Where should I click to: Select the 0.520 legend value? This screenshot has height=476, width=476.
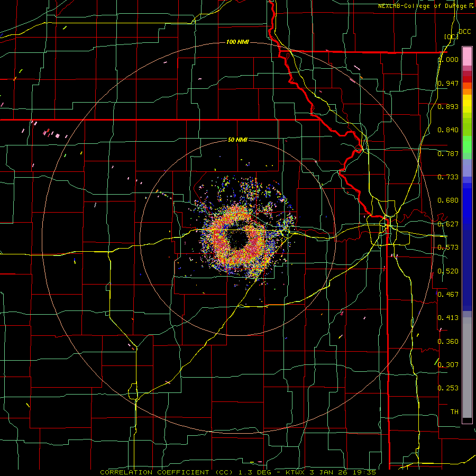click(x=448, y=271)
